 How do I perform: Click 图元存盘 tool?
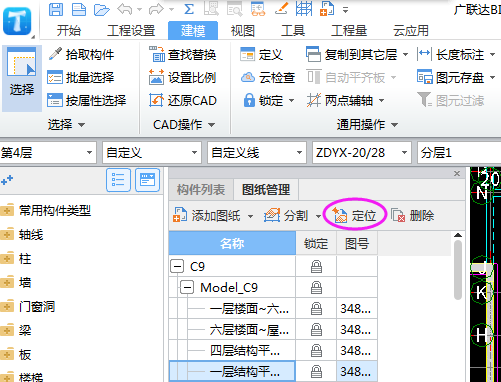(451, 77)
